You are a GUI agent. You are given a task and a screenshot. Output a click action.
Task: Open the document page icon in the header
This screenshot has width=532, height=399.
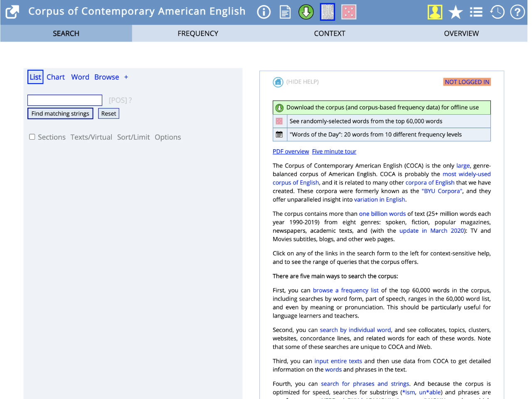pyautogui.click(x=285, y=12)
